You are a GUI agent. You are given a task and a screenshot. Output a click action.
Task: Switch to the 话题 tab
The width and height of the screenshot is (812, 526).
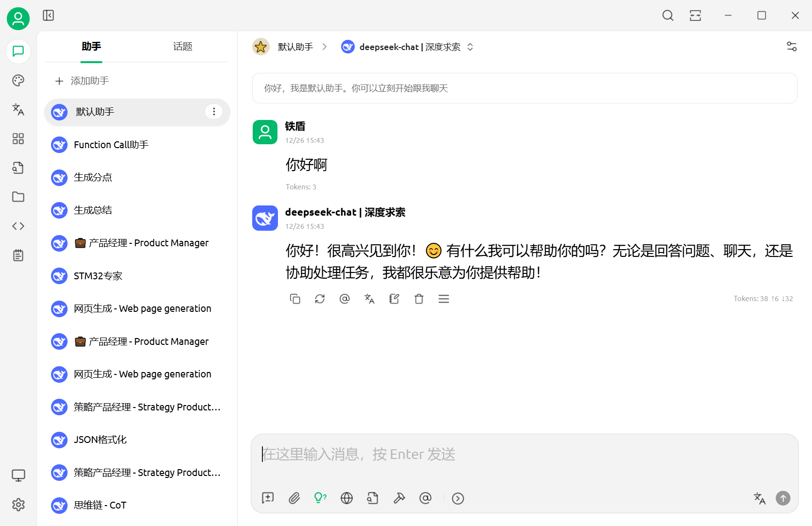[x=183, y=47]
